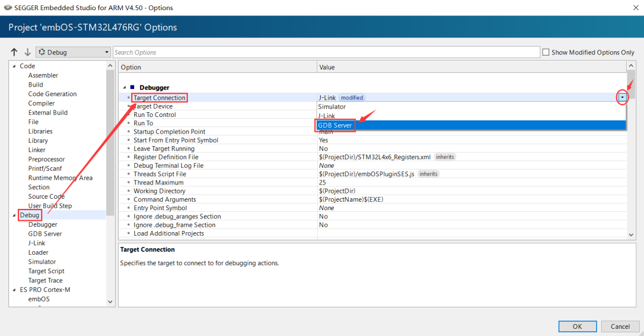Select Simulator tree item
This screenshot has height=336, width=644.
(42, 261)
